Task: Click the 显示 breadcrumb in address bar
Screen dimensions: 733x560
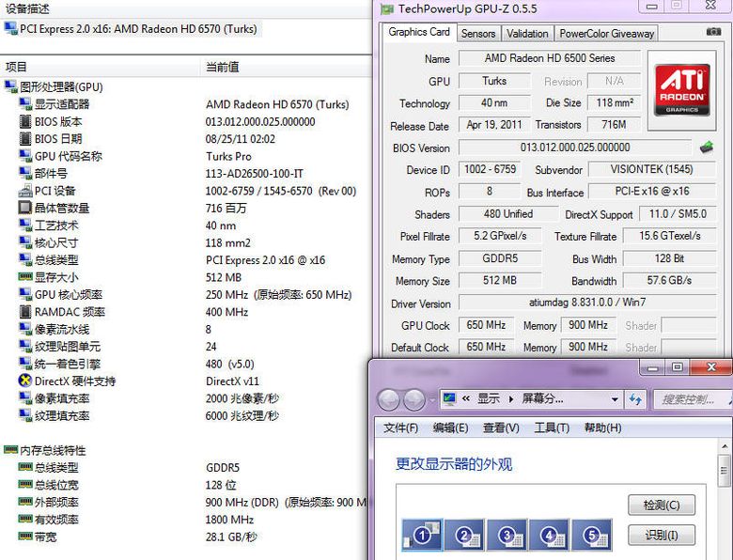Action: [489, 398]
